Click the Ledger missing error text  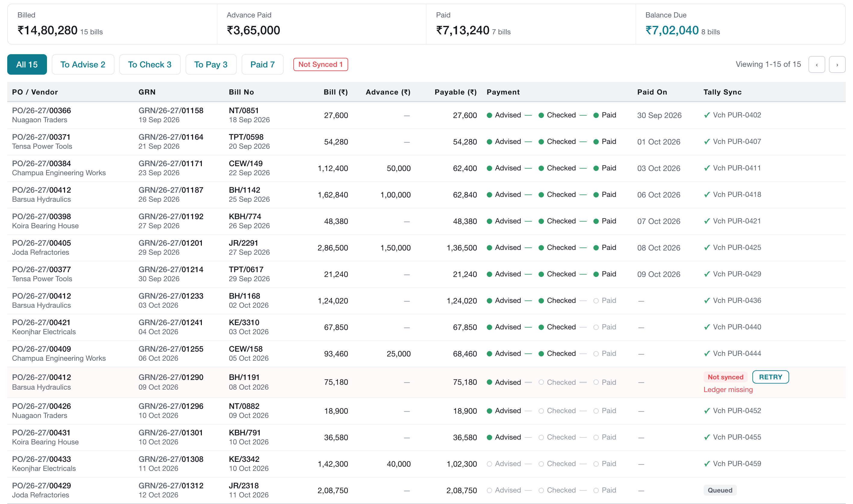click(728, 390)
